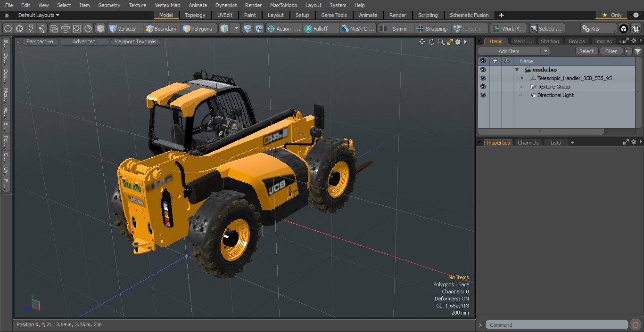Click the circular clock-like toolbar icon
Image resolution: width=644 pixels, height=332 pixels.
[88, 29]
